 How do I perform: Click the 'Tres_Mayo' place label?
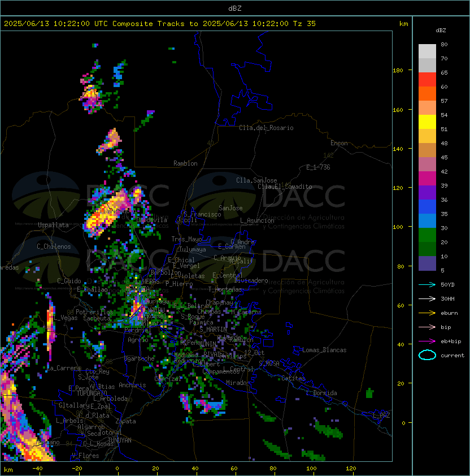point(186,239)
